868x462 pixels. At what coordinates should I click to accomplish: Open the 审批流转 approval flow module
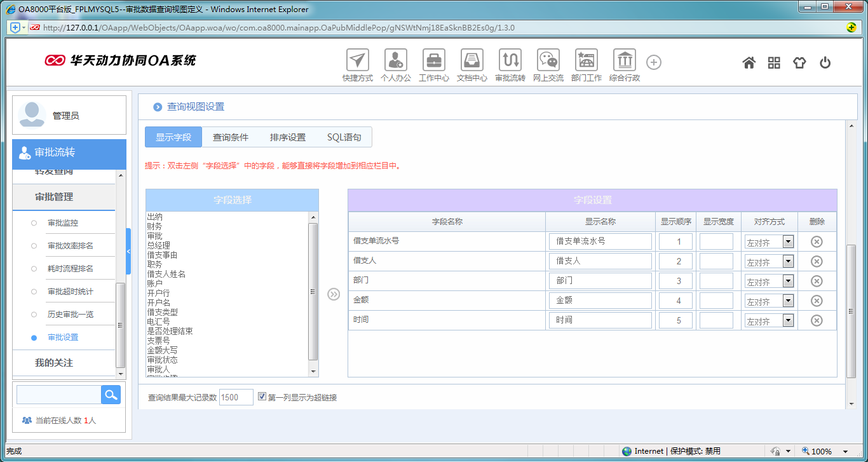point(510,60)
